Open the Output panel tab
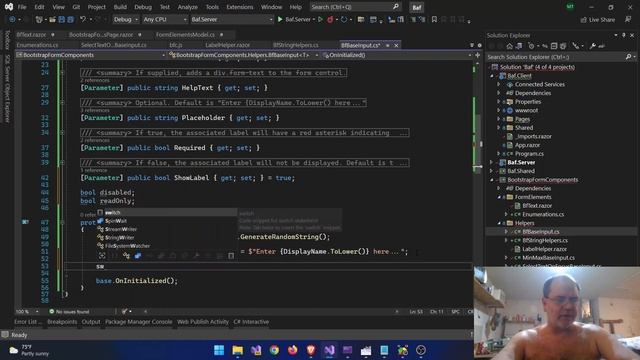 (91, 322)
